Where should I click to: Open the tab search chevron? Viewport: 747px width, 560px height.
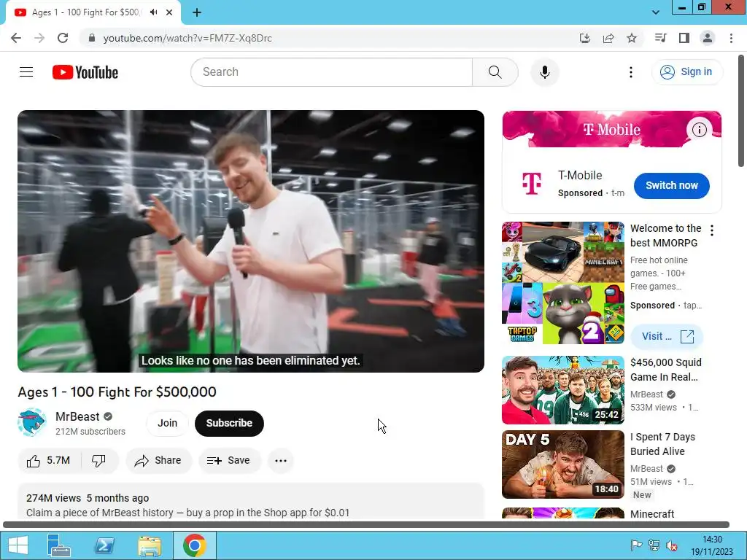tap(656, 12)
